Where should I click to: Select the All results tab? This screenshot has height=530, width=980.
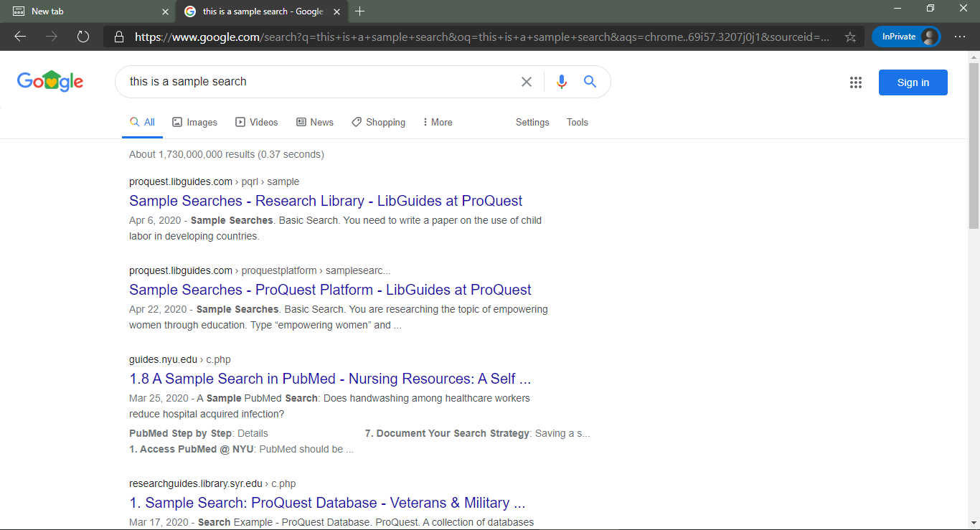pos(142,123)
